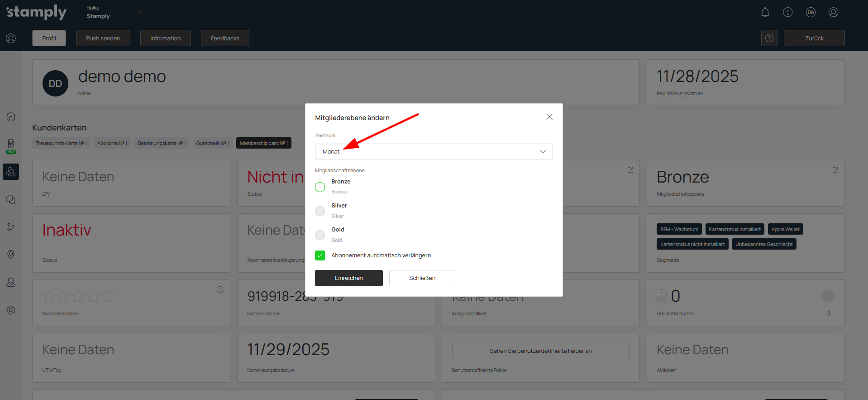This screenshot has width=868, height=400.
Task: Click the question mark help icon
Action: click(x=769, y=38)
